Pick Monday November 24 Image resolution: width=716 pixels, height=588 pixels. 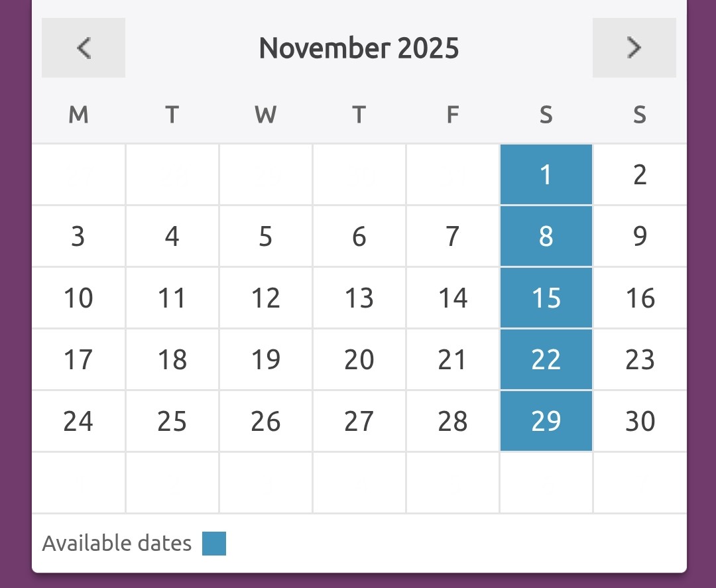click(x=78, y=422)
